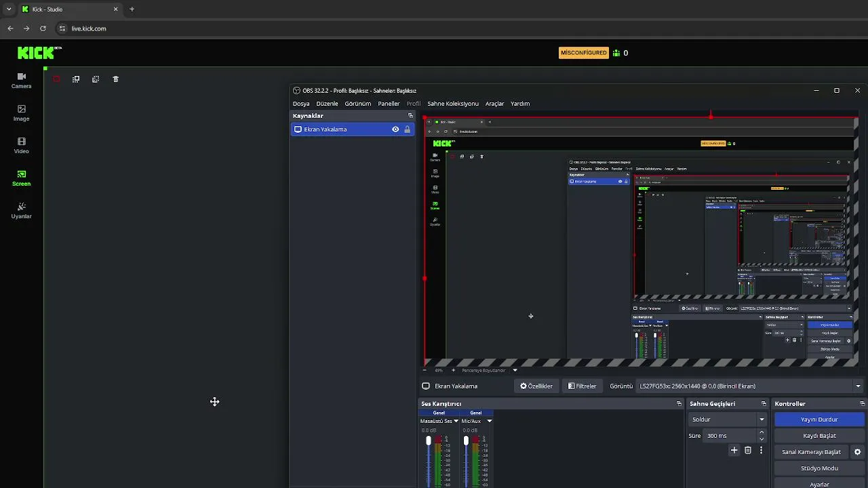
Task: Click the Sanal Kamerayı Başlat button
Action: 812,452
